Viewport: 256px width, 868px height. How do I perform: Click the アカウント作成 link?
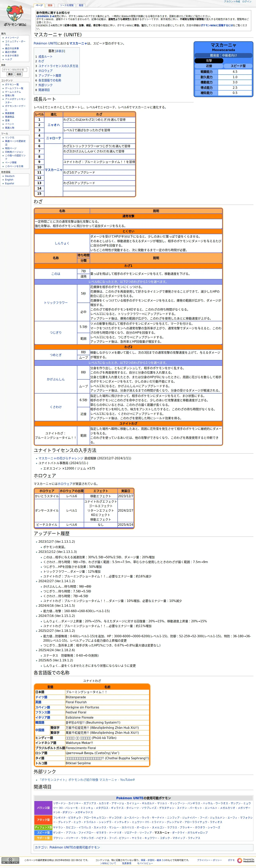click(x=232, y=2)
